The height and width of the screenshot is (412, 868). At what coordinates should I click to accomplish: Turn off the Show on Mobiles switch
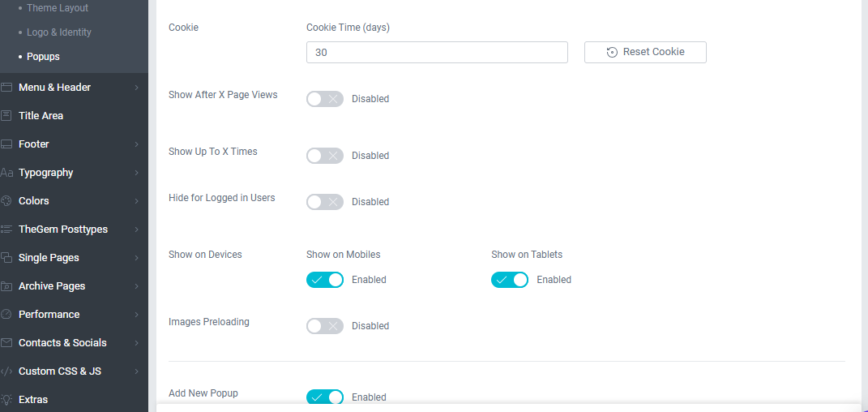click(x=325, y=280)
